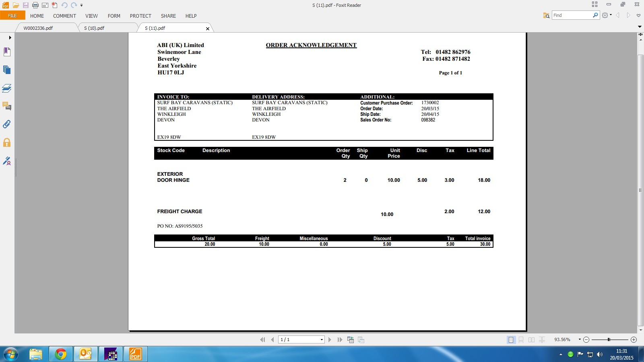
Task: Go to previous search result
Action: [618, 15]
